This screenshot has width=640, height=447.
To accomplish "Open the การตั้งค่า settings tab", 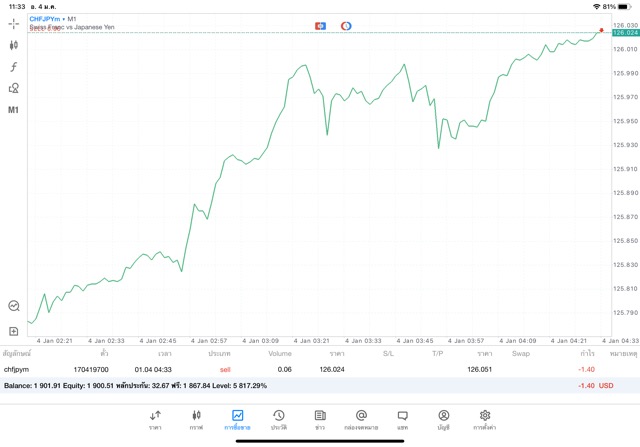I will click(485, 420).
